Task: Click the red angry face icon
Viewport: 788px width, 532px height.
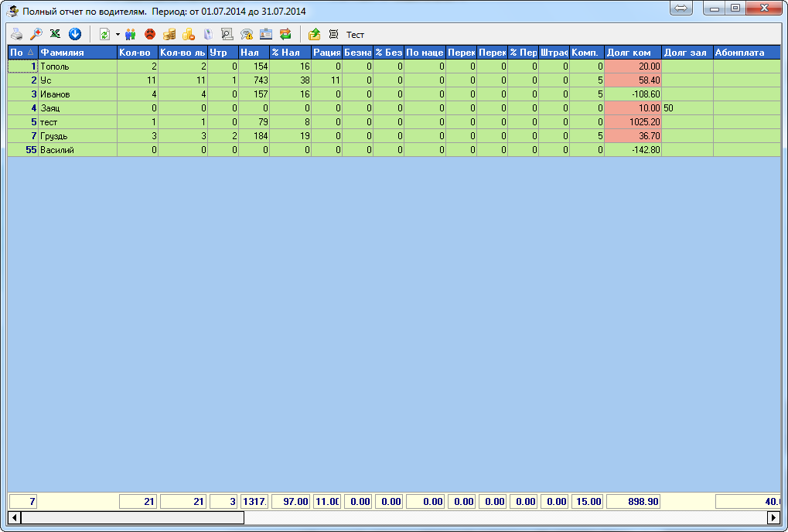Action: [150, 34]
